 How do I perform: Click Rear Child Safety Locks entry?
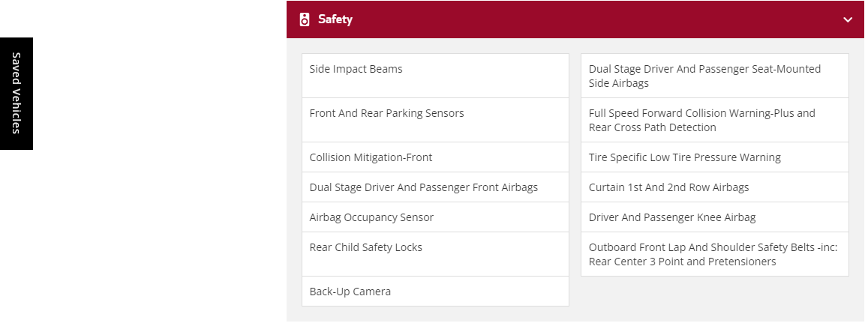point(366,247)
